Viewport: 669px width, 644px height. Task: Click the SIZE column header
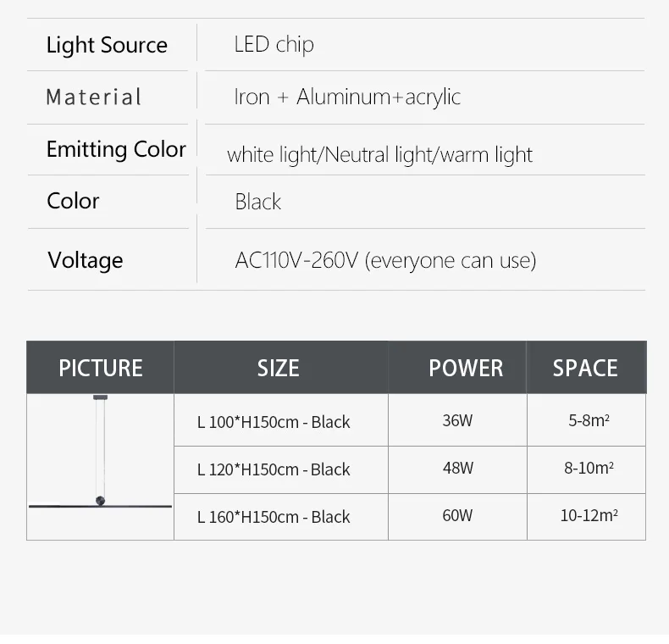tap(279, 368)
